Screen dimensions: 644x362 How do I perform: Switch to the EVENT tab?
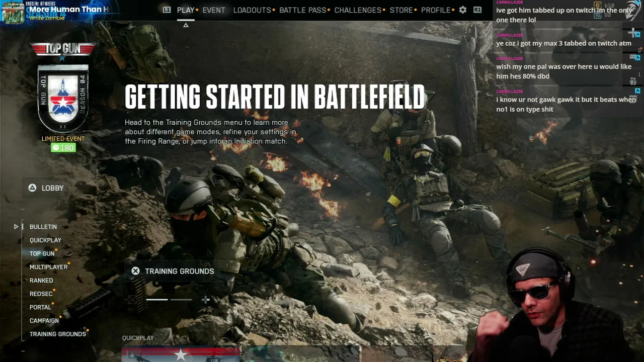(x=214, y=10)
